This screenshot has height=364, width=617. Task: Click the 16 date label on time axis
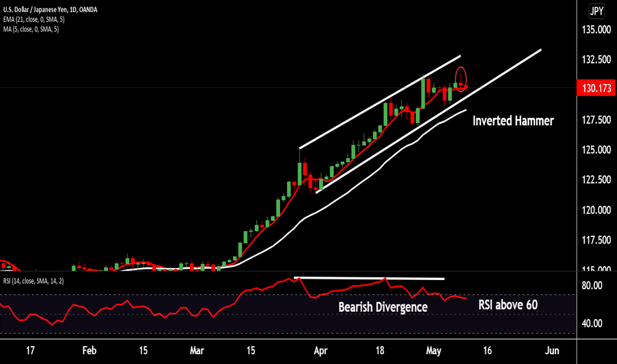(487, 350)
